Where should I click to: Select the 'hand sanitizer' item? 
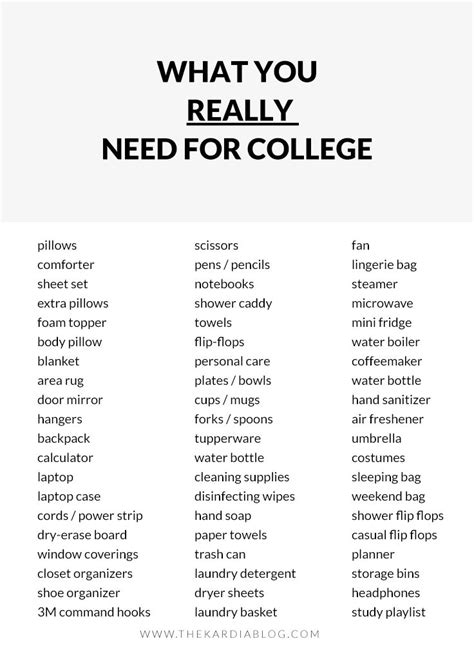[x=391, y=400]
